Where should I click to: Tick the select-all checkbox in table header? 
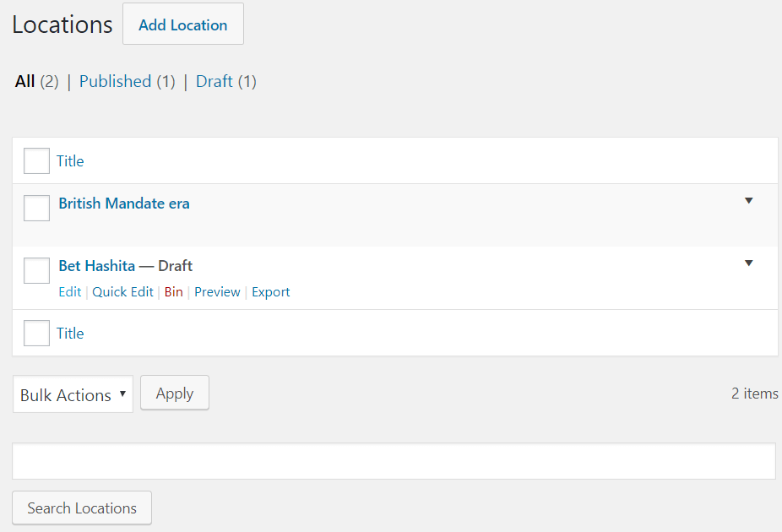(x=36, y=160)
